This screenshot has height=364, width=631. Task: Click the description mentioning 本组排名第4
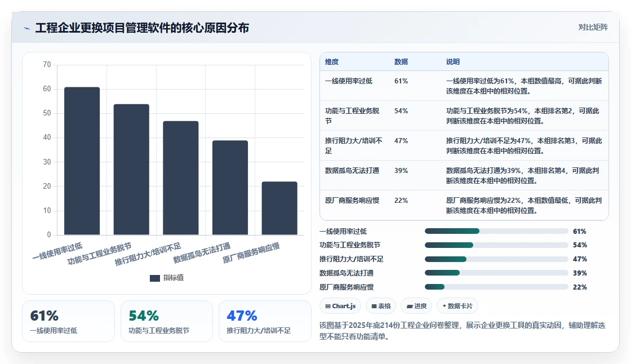click(x=523, y=175)
